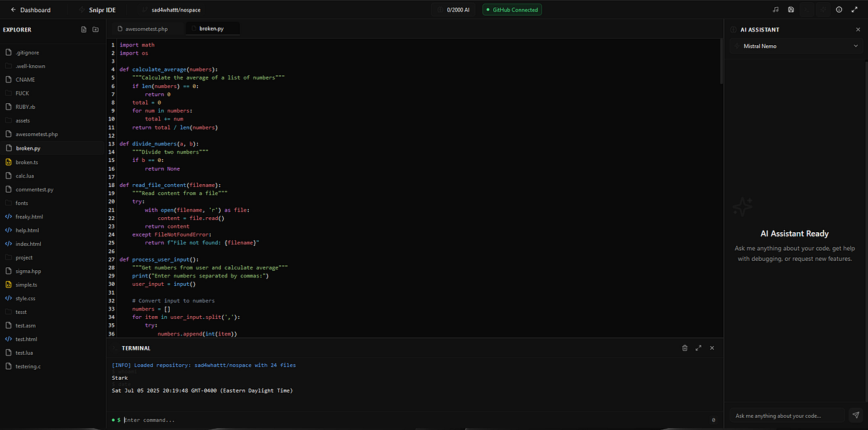Open commentest.py file
Screen dimensions: 868x430
pos(53,189)
